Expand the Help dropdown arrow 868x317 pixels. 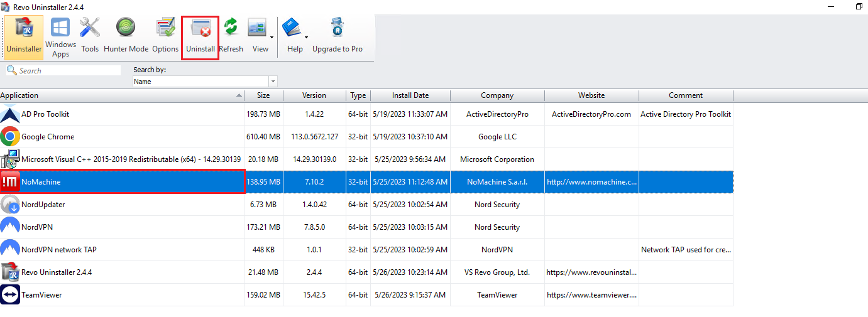(307, 38)
